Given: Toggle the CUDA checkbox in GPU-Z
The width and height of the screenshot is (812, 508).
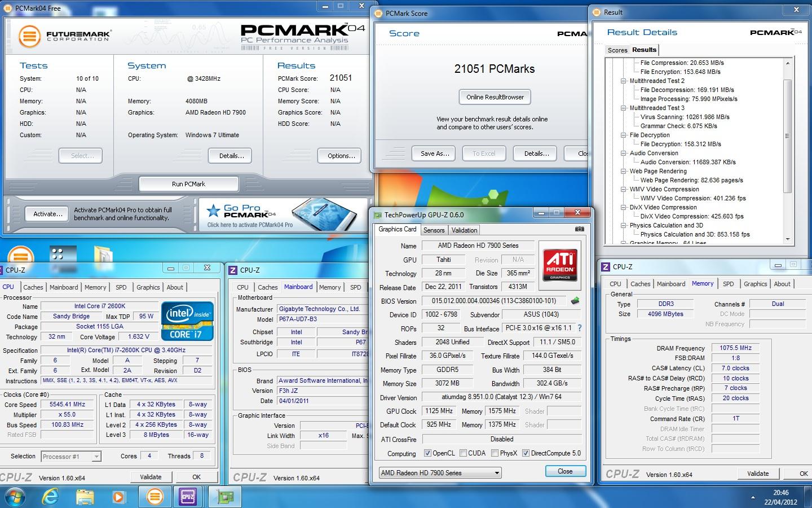Looking at the screenshot, I should tap(463, 453).
